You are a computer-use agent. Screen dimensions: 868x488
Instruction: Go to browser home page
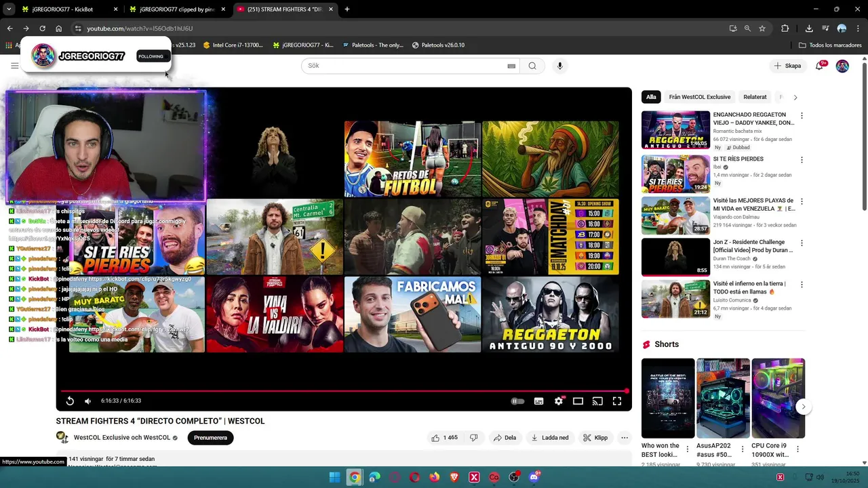pyautogui.click(x=59, y=28)
